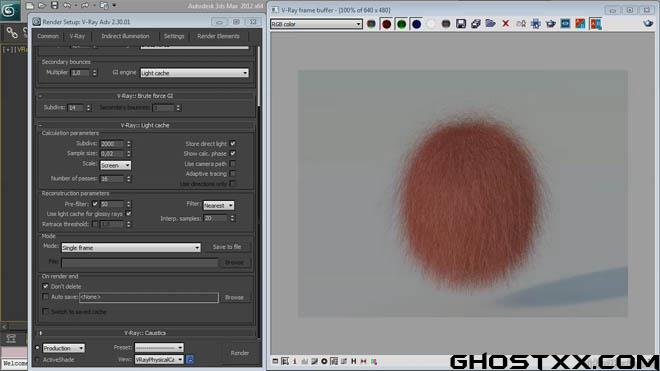Switch to monochromatic mode icon
This screenshot has height=371, width=660.
(x=446, y=24)
